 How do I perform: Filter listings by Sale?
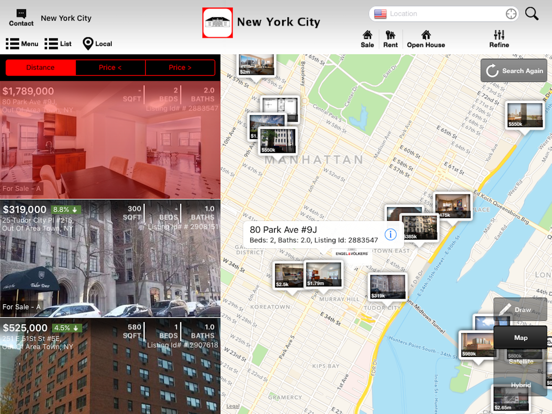367,39
